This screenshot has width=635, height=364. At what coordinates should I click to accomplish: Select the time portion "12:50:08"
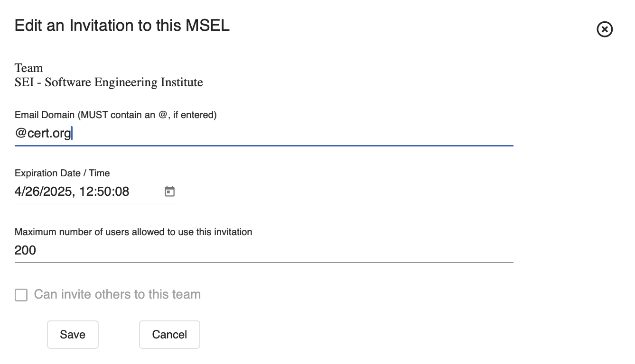pos(103,191)
